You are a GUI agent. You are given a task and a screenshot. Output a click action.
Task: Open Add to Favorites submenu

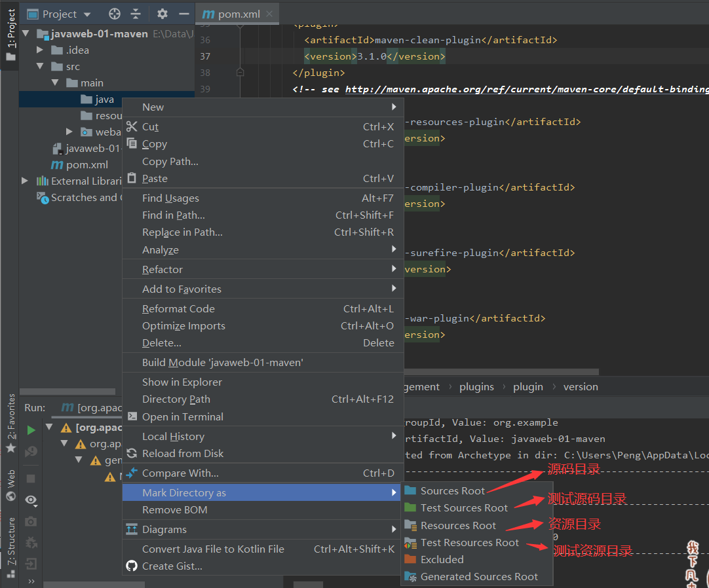click(263, 289)
